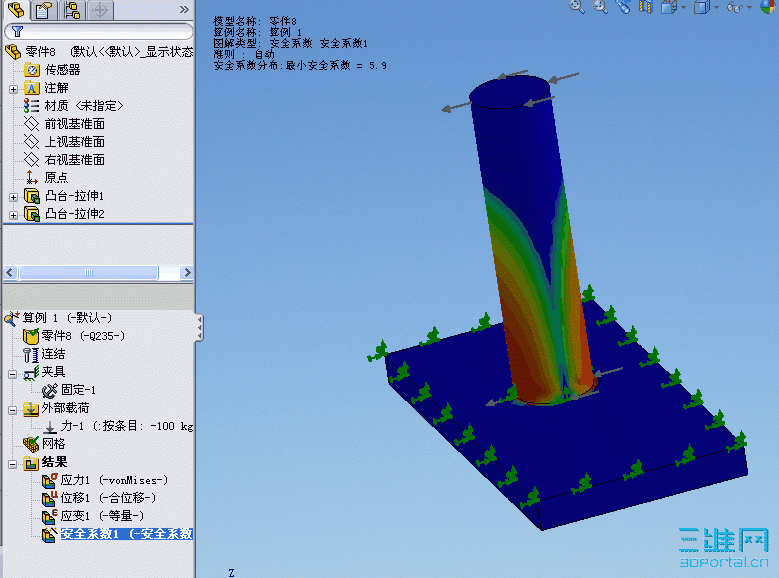Viewport: 779px width, 578px height.
Task: Select the 力-1 force load icon
Action: click(50, 427)
